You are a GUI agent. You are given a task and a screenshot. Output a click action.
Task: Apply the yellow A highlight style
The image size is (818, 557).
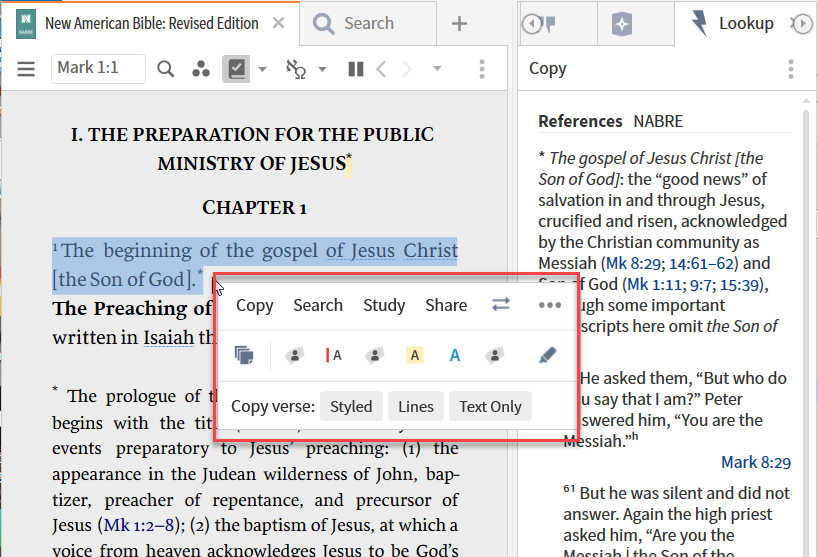pos(415,356)
